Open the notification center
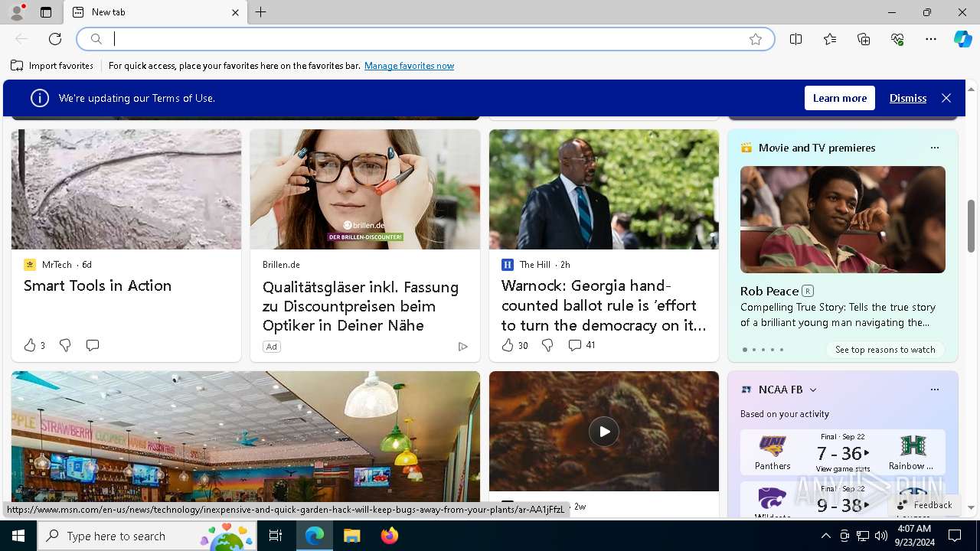The height and width of the screenshot is (551, 980). [x=955, y=536]
